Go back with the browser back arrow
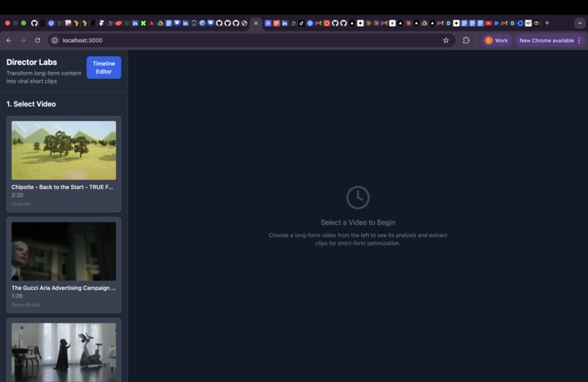588x382 pixels. click(9, 40)
